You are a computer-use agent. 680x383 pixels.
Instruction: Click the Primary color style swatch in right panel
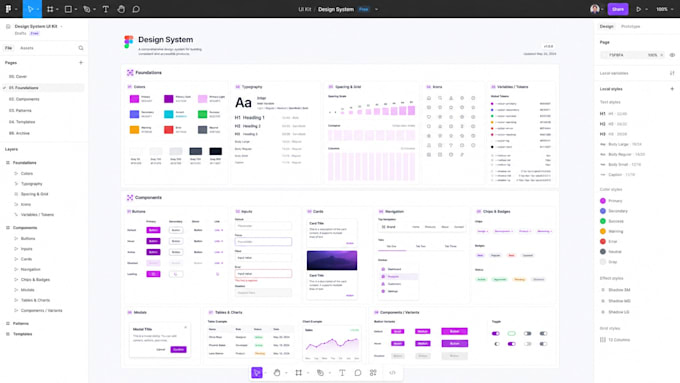point(603,201)
